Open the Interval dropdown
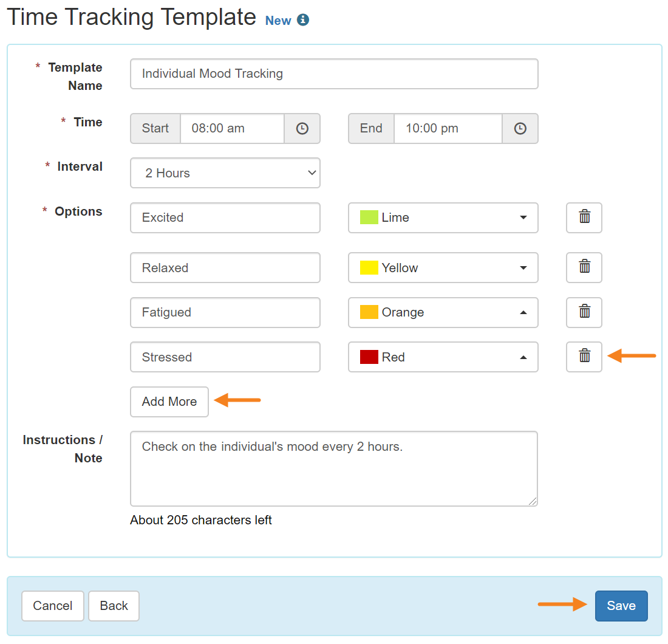The image size is (668, 644). (225, 173)
